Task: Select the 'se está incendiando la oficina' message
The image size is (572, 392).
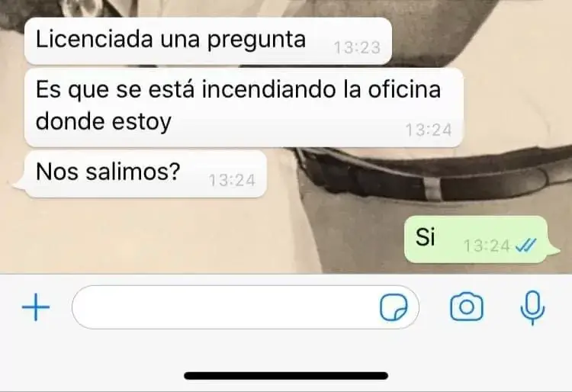Action: (244, 108)
